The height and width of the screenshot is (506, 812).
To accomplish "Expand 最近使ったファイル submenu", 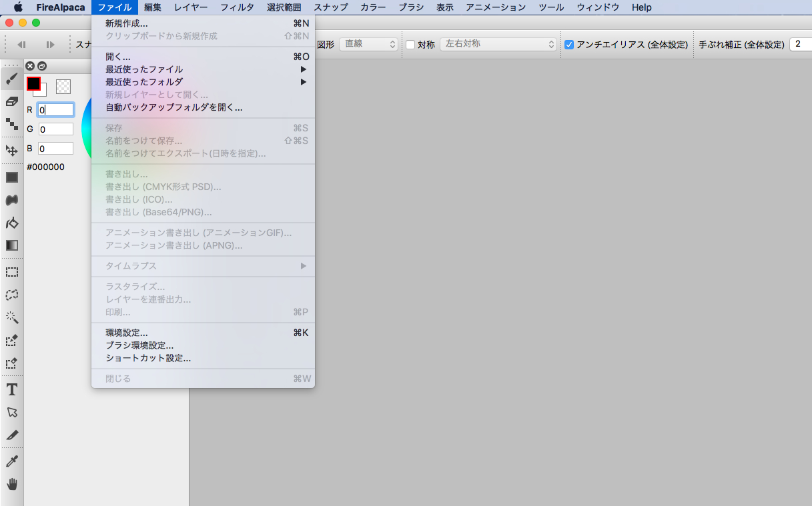I will click(203, 69).
